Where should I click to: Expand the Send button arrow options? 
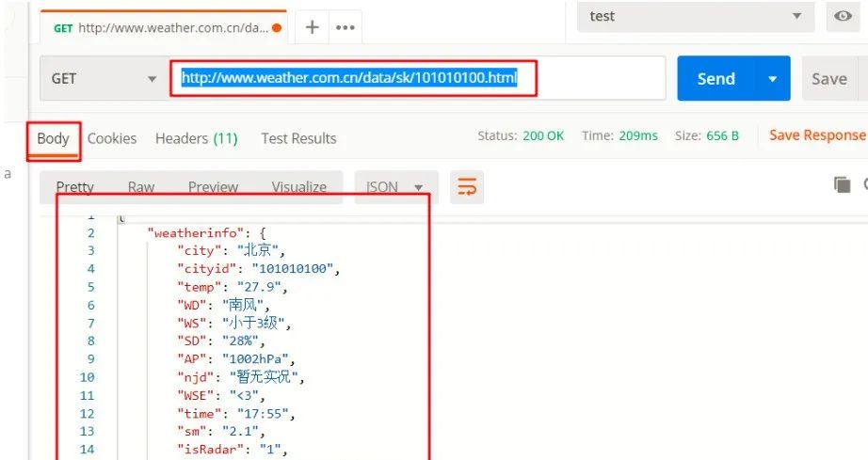pyautogui.click(x=774, y=79)
